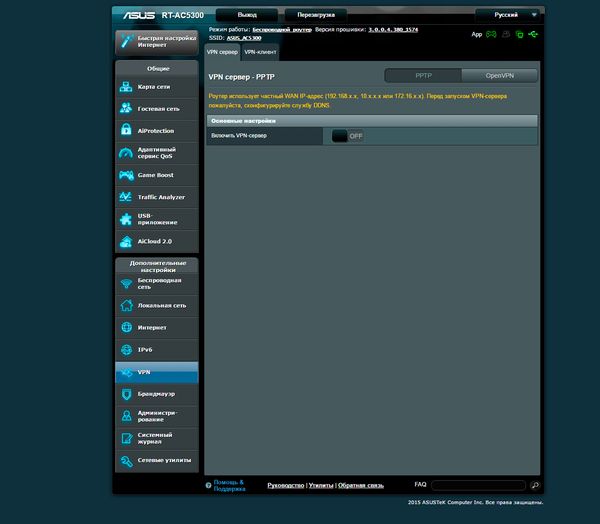The height and width of the screenshot is (524, 600).
Task: Open the AiProtection lock icon
Action: tap(126, 130)
